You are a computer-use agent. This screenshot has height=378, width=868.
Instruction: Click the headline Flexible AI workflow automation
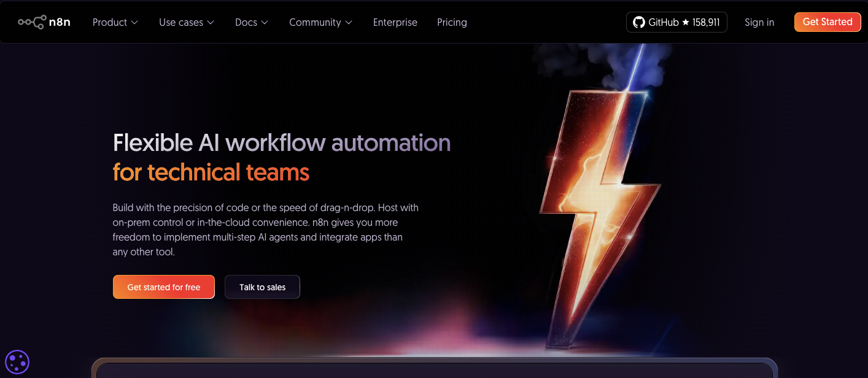coord(281,143)
